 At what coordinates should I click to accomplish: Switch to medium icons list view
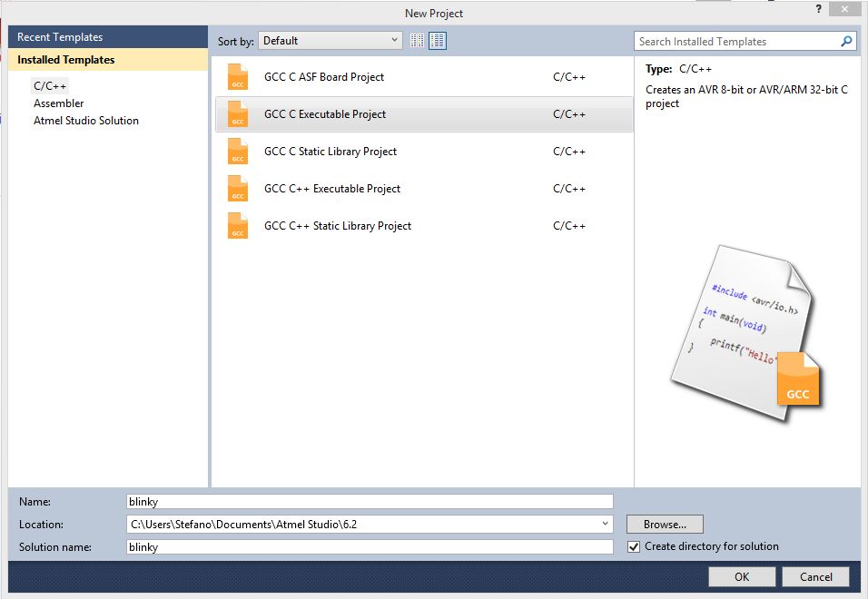click(x=438, y=41)
